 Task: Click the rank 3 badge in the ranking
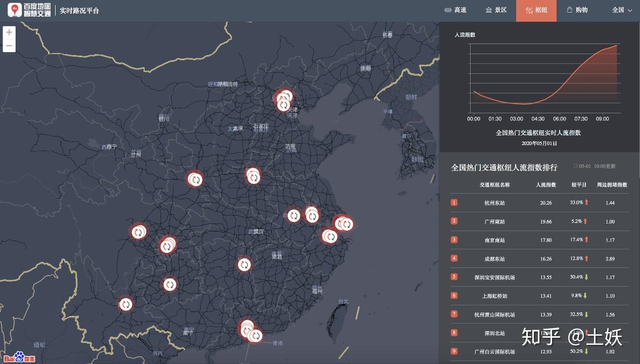click(x=454, y=240)
